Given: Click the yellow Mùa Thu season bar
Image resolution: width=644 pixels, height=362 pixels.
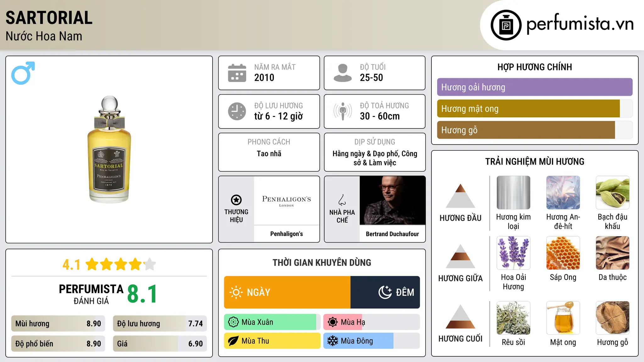Looking at the screenshot, I should coord(272,341).
